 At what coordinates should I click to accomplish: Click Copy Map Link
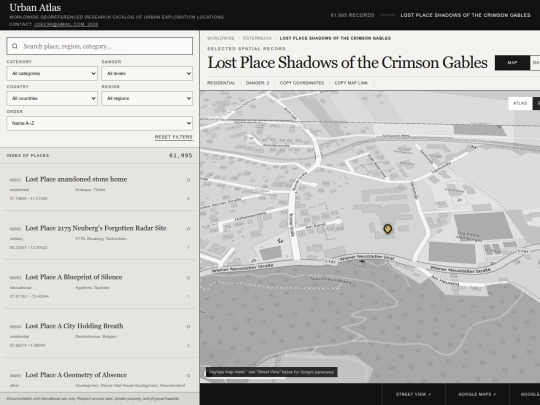pos(351,83)
